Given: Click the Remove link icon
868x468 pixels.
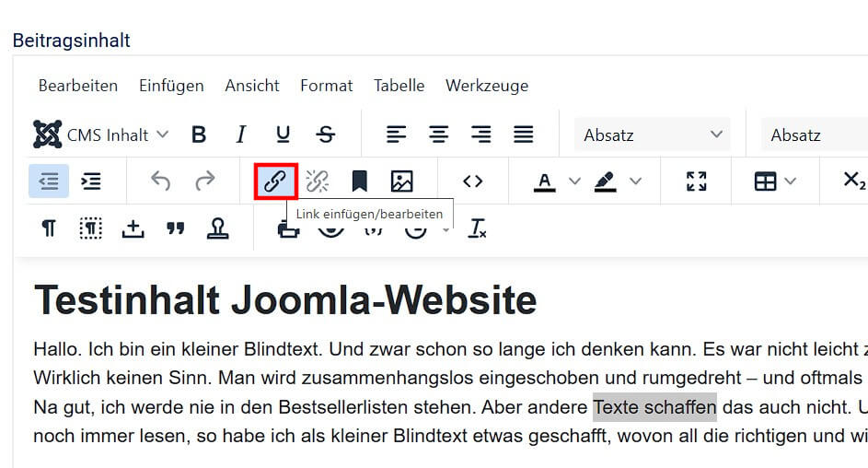Looking at the screenshot, I should [318, 181].
